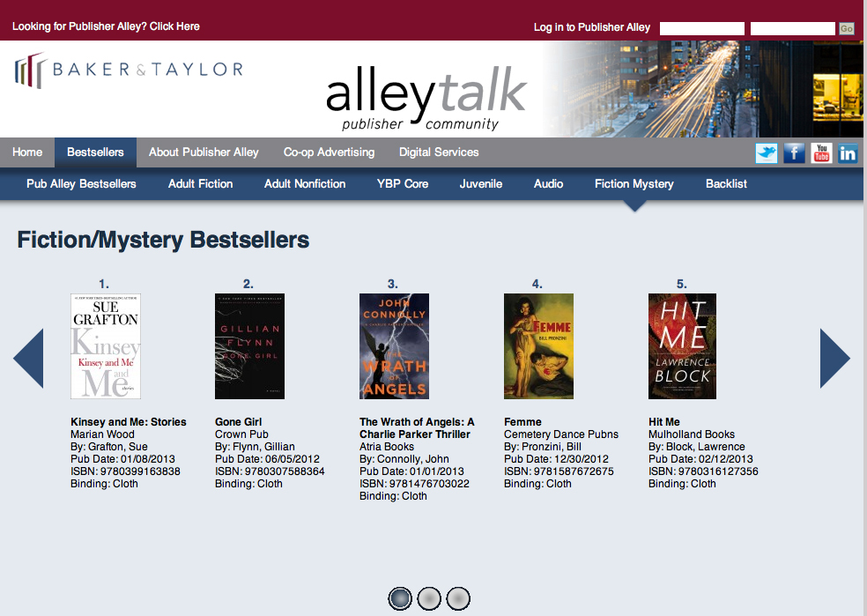The height and width of the screenshot is (616, 867).
Task: Click 'Marian Wood' publisher text
Action: click(x=102, y=434)
